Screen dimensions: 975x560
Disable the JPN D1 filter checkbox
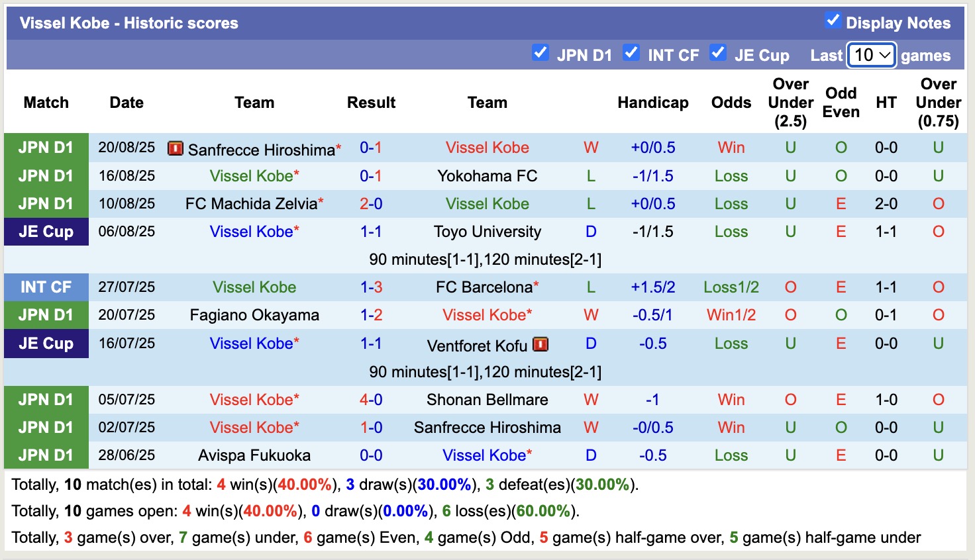pyautogui.click(x=540, y=52)
